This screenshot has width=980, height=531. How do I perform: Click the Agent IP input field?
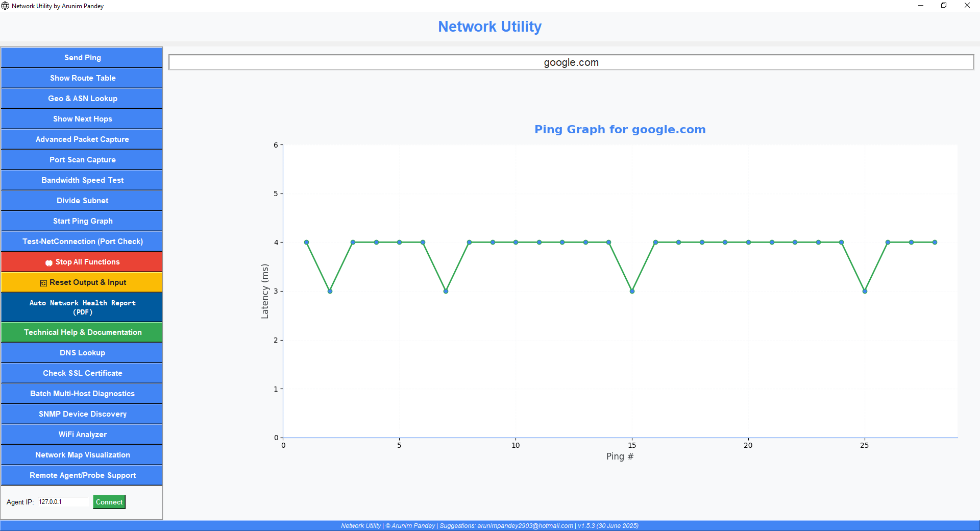pos(63,502)
